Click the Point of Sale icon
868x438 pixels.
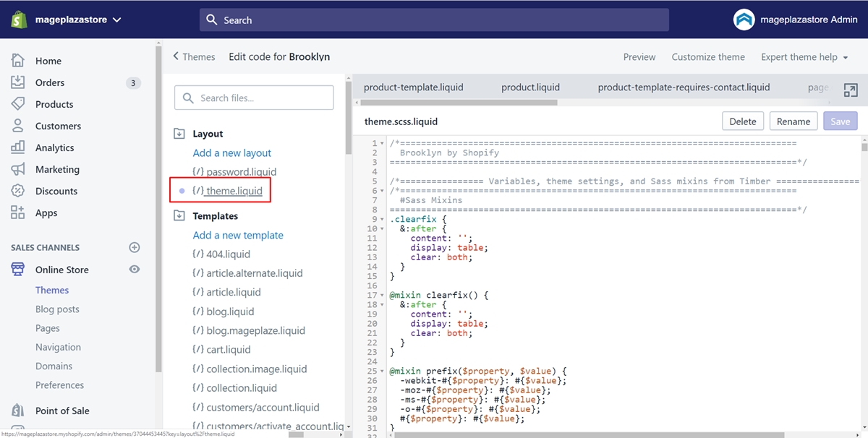(x=18, y=411)
